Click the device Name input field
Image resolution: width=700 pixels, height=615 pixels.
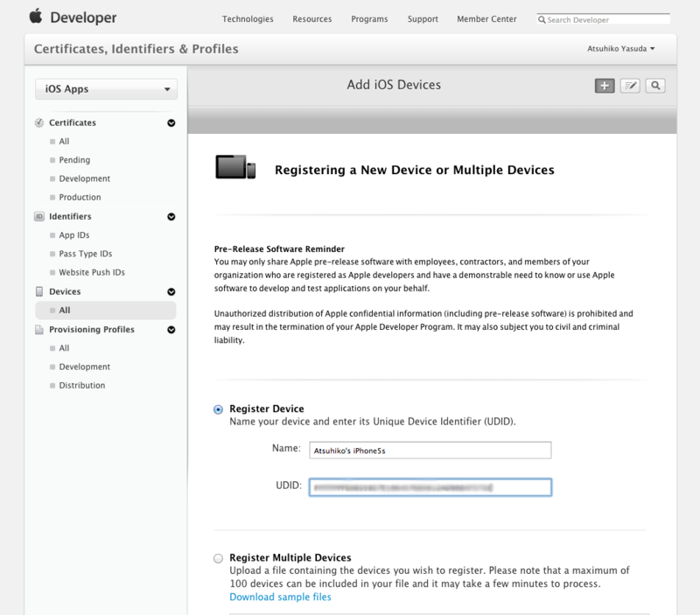click(x=430, y=451)
